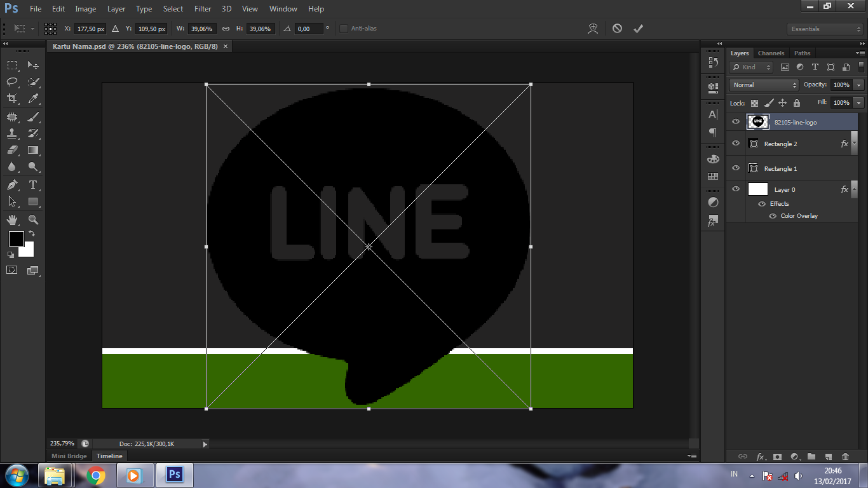Select the Path Selection tool
Viewport: 868px width, 488px height.
[x=12, y=201]
